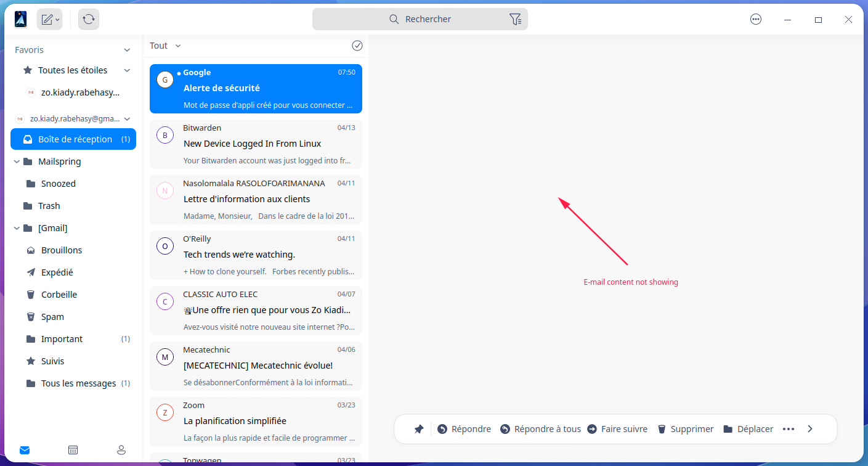Click the O'Reilly sender avatar O

click(x=164, y=246)
